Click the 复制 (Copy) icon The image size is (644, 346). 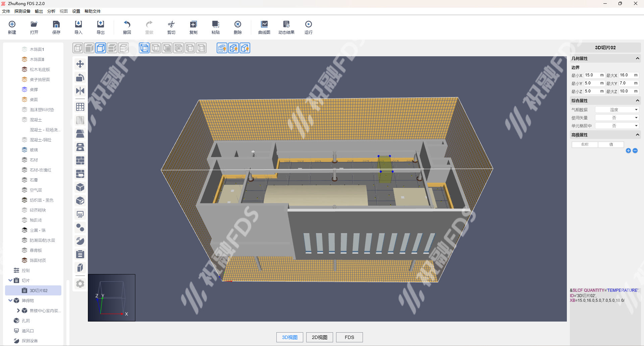[194, 24]
